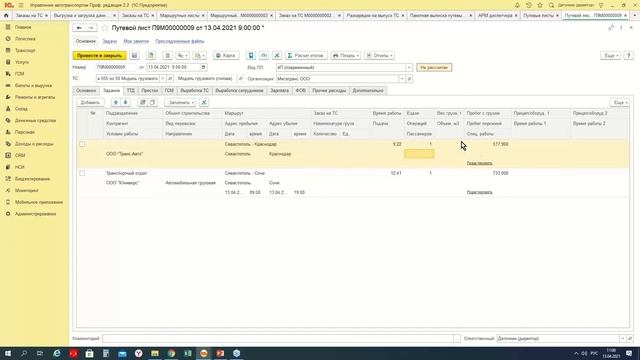The image size is (640, 360).
Task: Open notifications bell in the title bar
Action: pyautogui.click(x=517, y=5)
